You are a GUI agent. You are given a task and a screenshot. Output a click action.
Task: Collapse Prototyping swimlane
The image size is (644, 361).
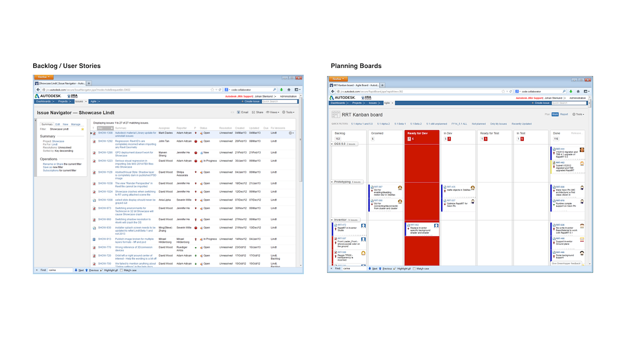tap(332, 182)
